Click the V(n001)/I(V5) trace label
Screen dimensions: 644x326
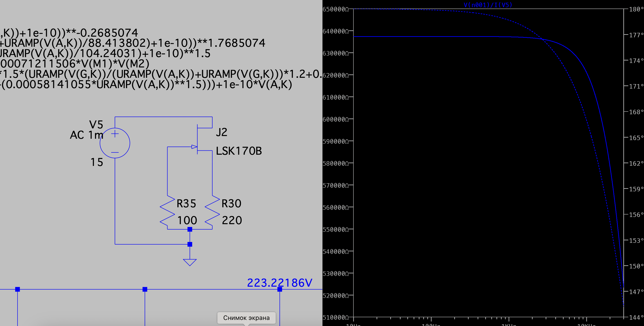click(x=488, y=5)
